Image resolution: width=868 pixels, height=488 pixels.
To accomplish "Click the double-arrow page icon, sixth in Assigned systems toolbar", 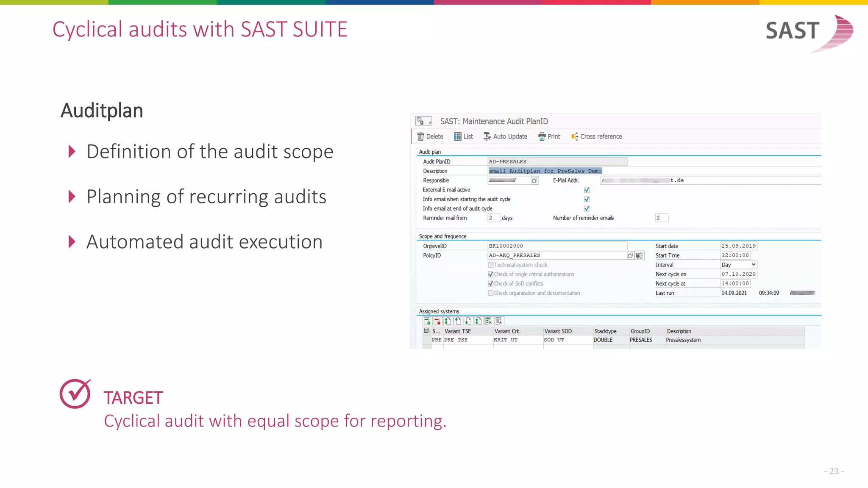I will coord(478,321).
